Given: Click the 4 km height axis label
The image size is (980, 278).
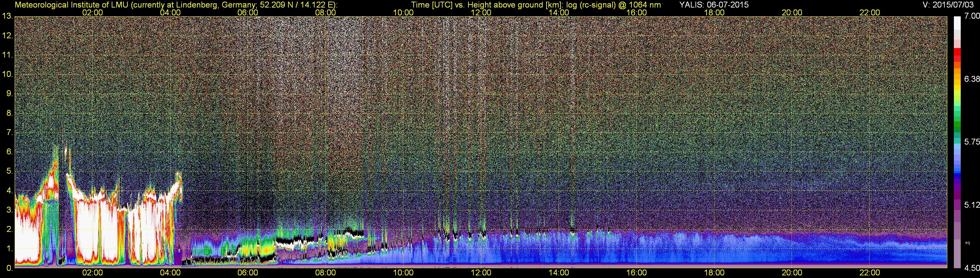Looking at the screenshot, I should [x=9, y=191].
